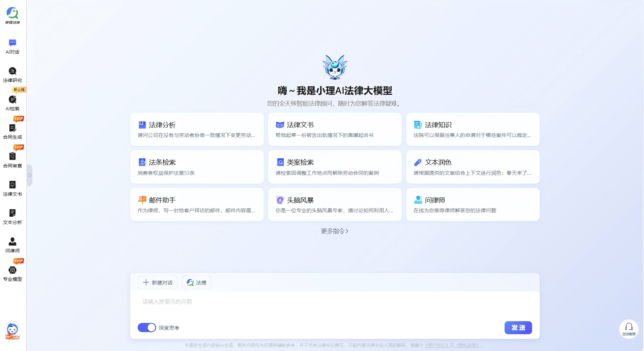Image resolution: width=644 pixels, height=351 pixels.
Task: Open AI对话 in the sidebar
Action: click(x=12, y=46)
